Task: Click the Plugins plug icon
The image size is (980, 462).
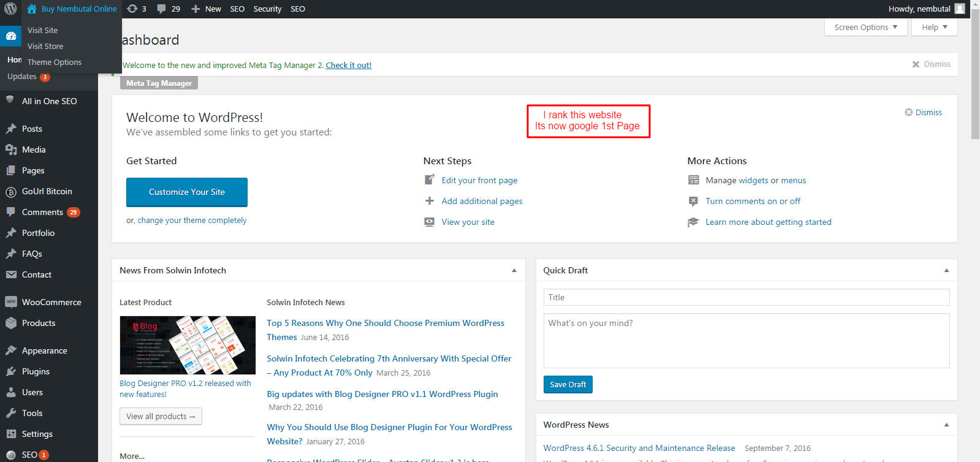Action: pos(11,371)
